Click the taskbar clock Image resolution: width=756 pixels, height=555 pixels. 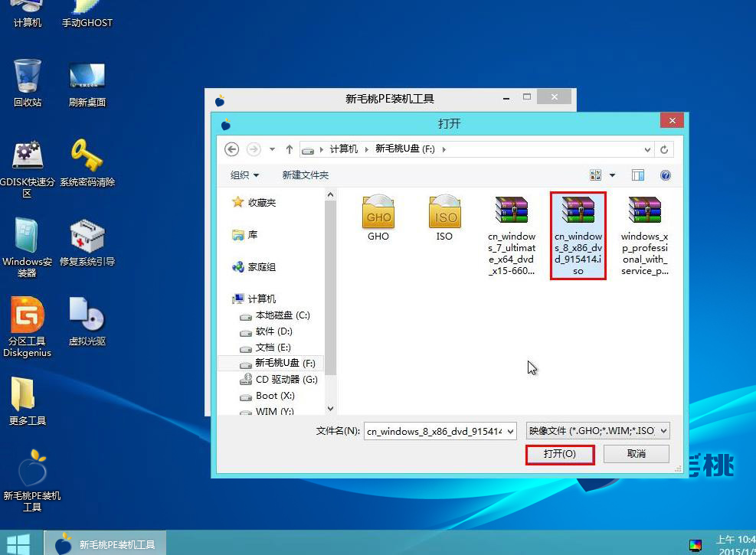click(x=735, y=545)
